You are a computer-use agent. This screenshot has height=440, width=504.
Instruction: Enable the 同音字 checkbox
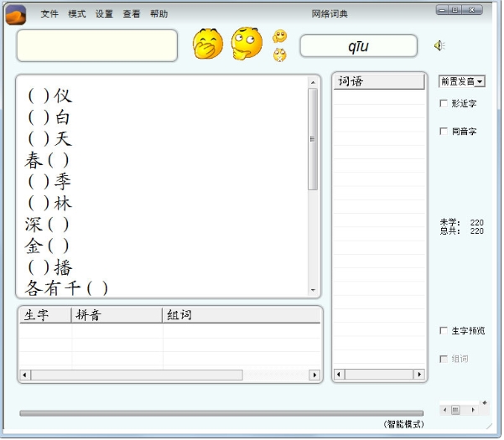444,131
